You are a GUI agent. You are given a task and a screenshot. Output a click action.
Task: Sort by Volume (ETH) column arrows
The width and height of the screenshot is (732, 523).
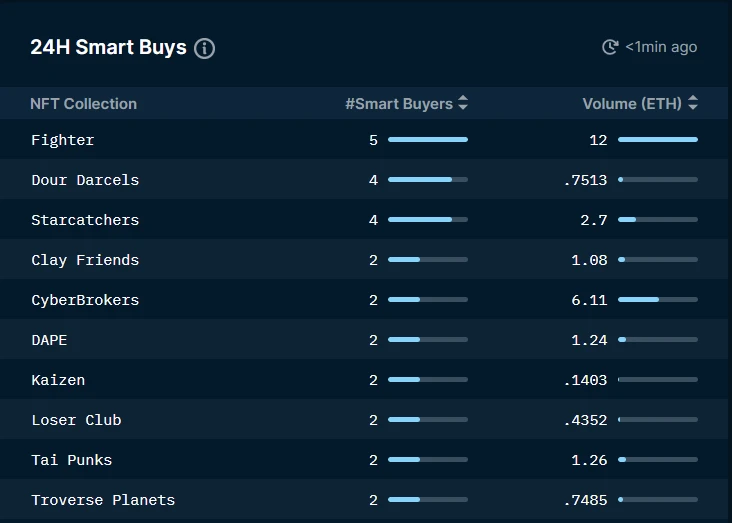click(x=693, y=103)
